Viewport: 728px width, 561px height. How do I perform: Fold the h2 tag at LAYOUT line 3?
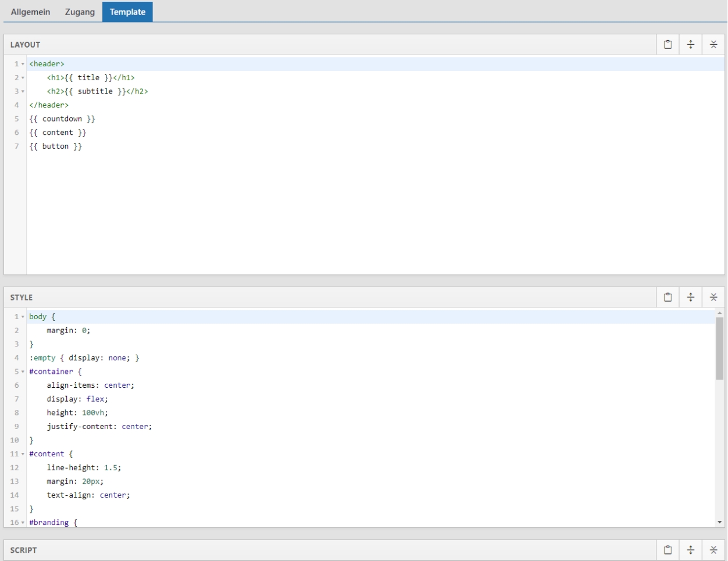pos(23,91)
